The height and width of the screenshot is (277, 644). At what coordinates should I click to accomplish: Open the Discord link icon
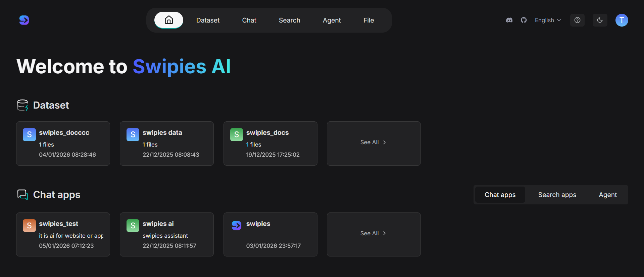click(x=509, y=20)
